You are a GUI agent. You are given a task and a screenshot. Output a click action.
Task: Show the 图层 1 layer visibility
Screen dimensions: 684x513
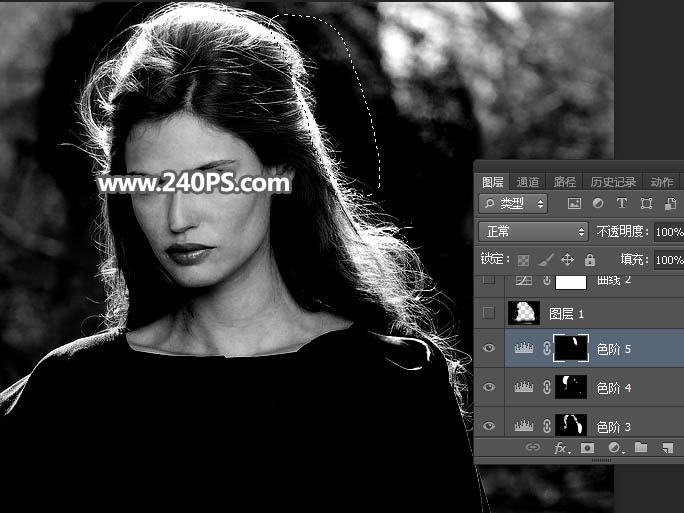pyautogui.click(x=489, y=313)
